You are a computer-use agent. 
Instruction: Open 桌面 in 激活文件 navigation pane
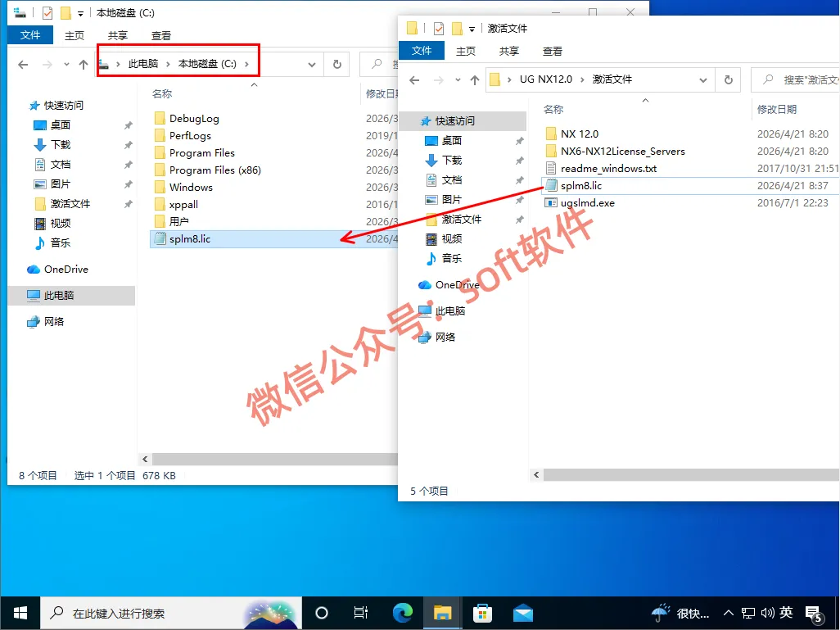tap(452, 140)
